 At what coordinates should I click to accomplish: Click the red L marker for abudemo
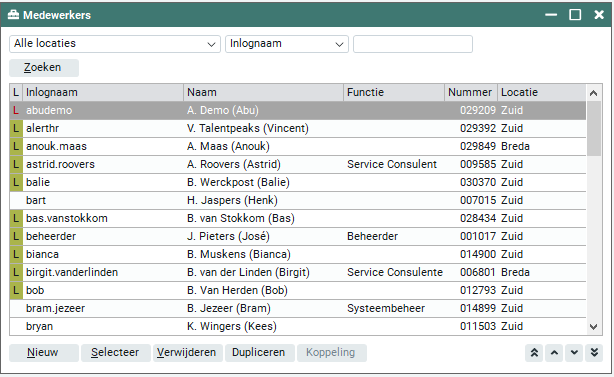pos(16,110)
